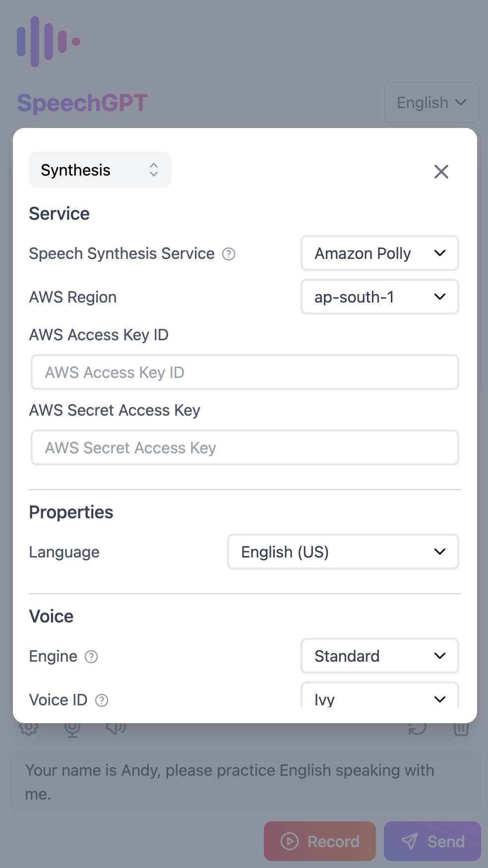Click the Voice ID help icon

coord(102,700)
